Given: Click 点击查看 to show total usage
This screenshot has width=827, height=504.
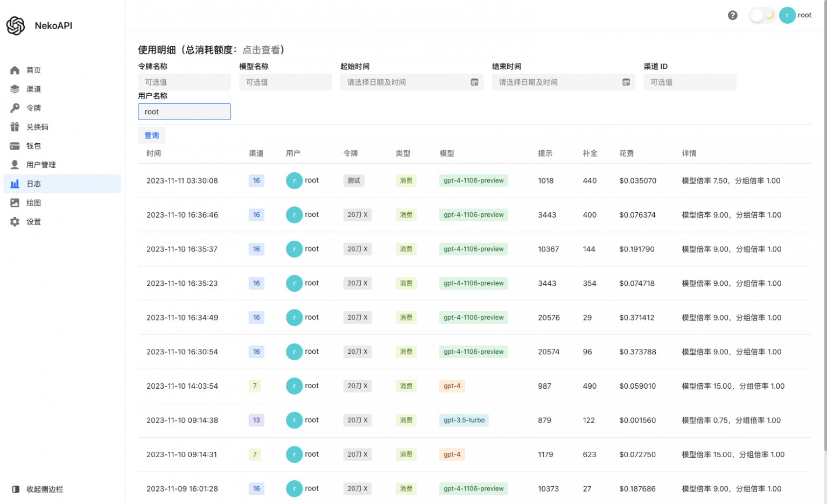Looking at the screenshot, I should [261, 50].
